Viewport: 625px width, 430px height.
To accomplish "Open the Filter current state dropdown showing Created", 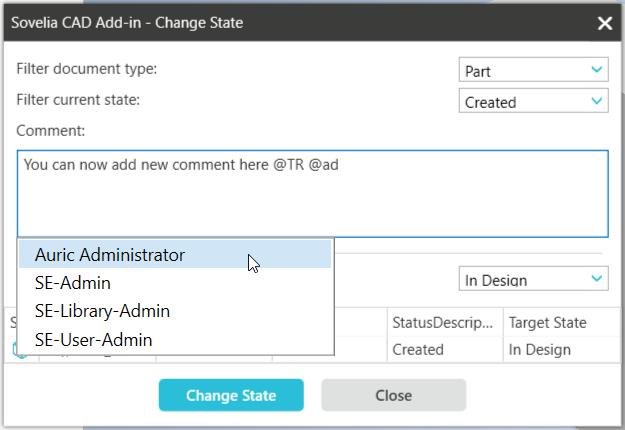I will [533, 101].
